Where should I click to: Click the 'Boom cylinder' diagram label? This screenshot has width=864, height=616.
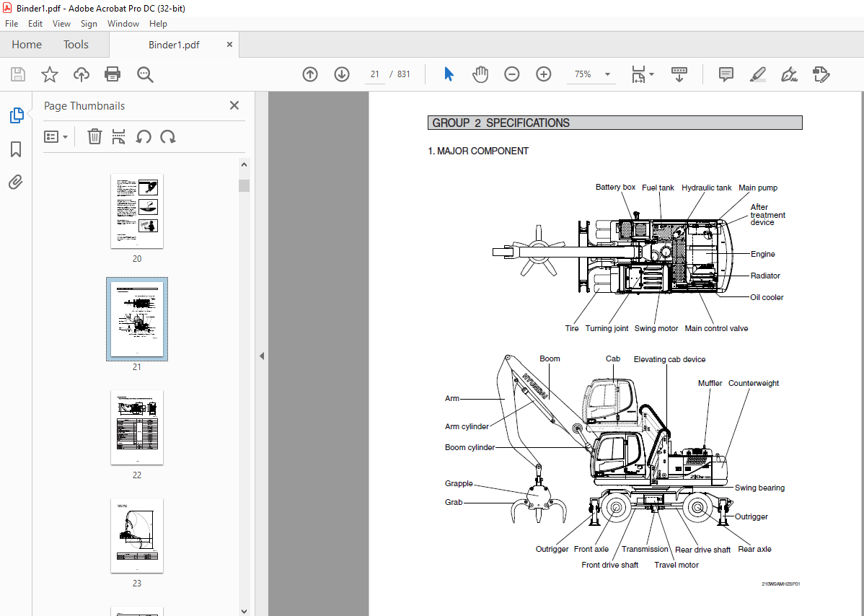[x=470, y=447]
